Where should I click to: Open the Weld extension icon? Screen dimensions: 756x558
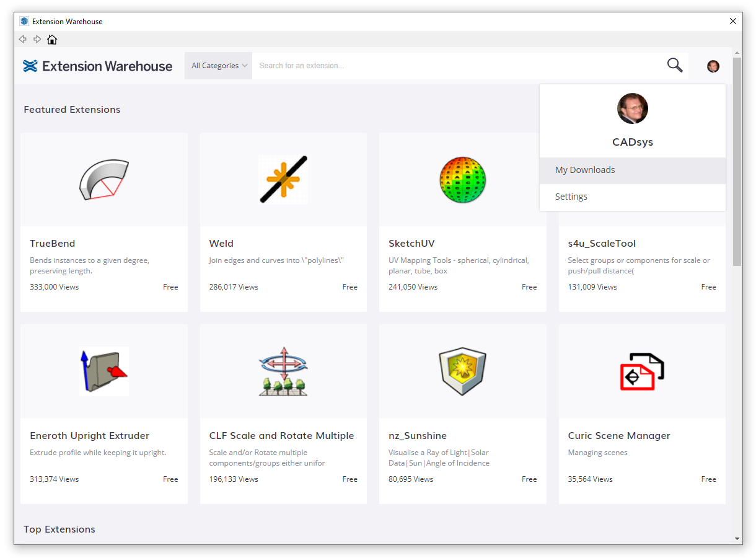(x=283, y=180)
